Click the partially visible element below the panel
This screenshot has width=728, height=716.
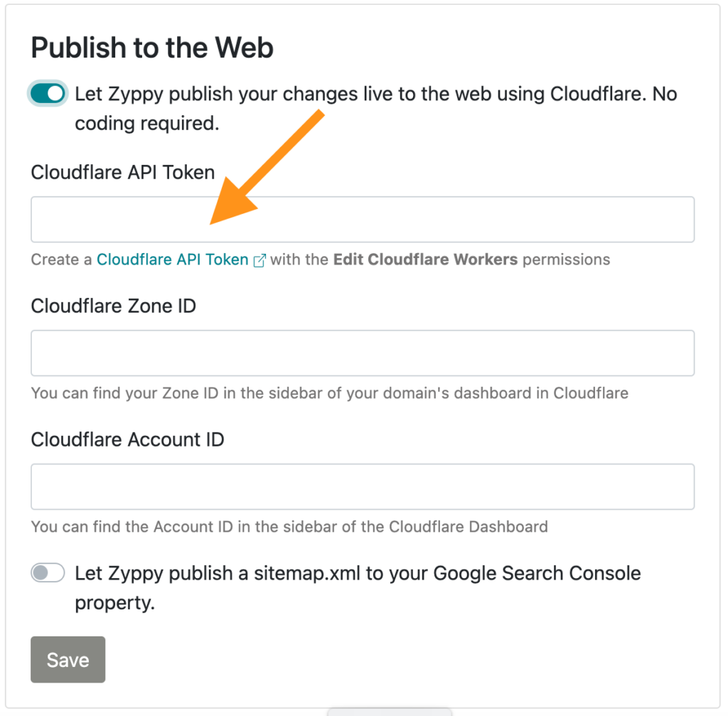pyautogui.click(x=389, y=711)
